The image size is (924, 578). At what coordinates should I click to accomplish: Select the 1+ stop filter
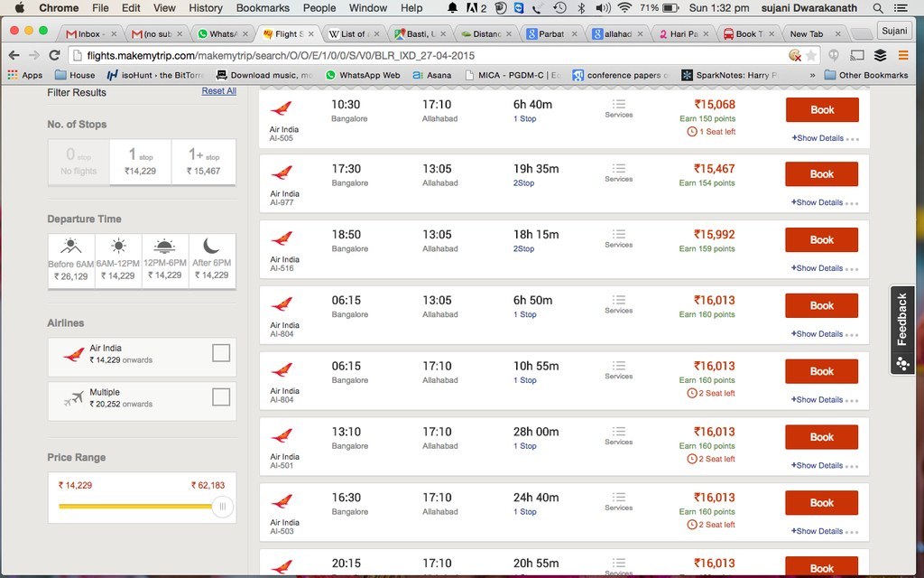(x=203, y=163)
